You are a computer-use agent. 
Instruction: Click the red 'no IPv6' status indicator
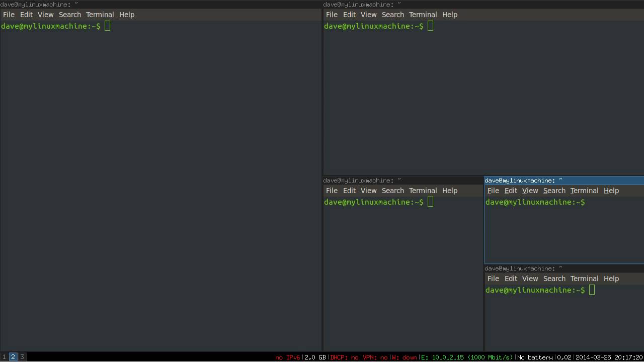click(288, 357)
